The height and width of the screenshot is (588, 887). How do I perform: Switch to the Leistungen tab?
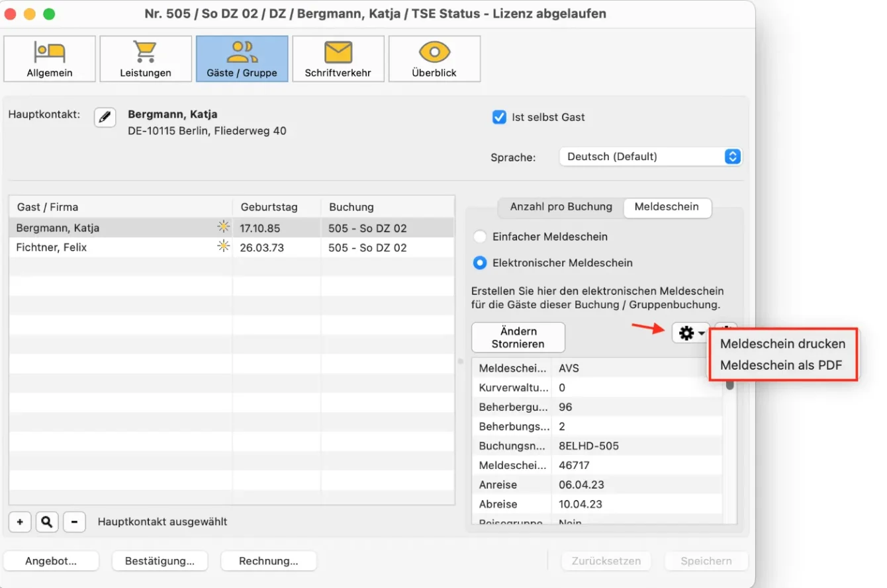click(x=146, y=59)
